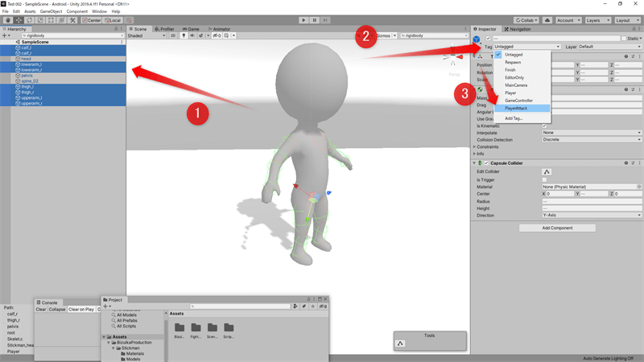Open the GameObject menu
The width and height of the screenshot is (644, 362).
51,11
